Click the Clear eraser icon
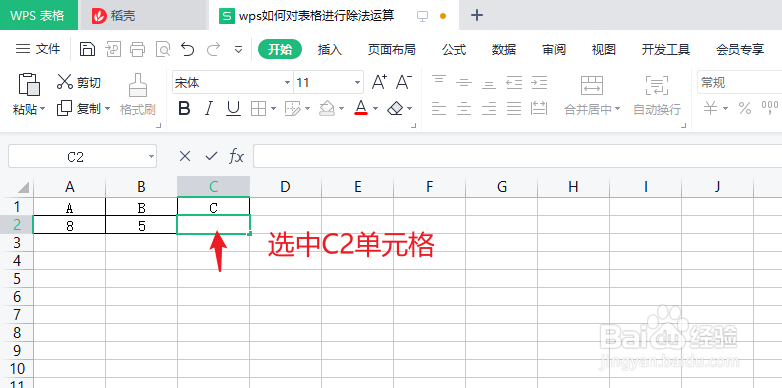 pos(395,108)
